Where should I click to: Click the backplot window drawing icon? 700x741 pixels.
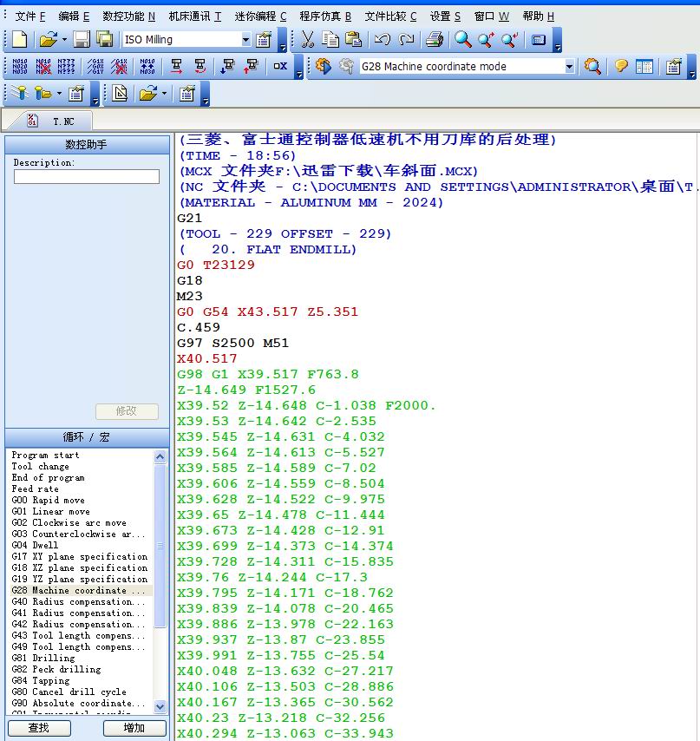[x=120, y=94]
